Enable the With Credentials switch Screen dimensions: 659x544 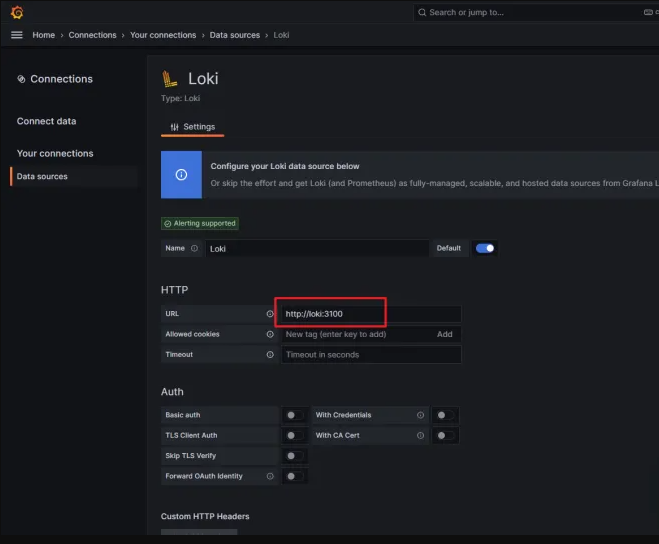pos(445,415)
